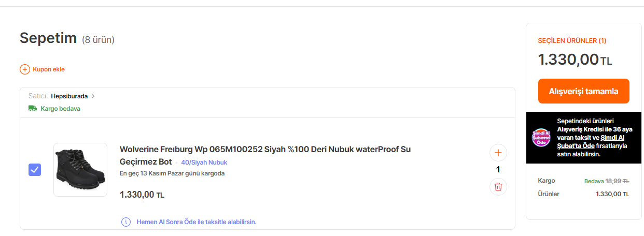Open the Wolverine boot product thumbnail
644x236 pixels.
(x=80, y=170)
